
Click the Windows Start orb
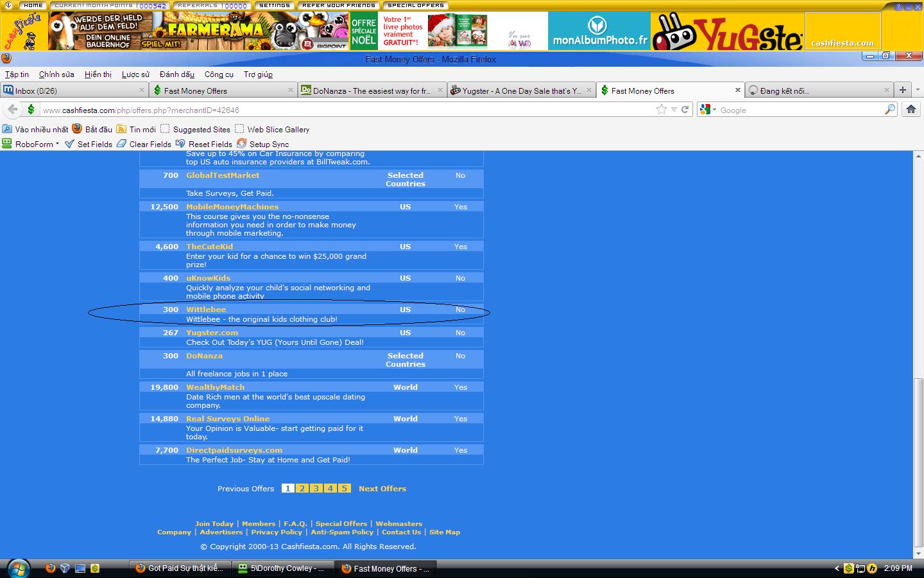(17, 568)
